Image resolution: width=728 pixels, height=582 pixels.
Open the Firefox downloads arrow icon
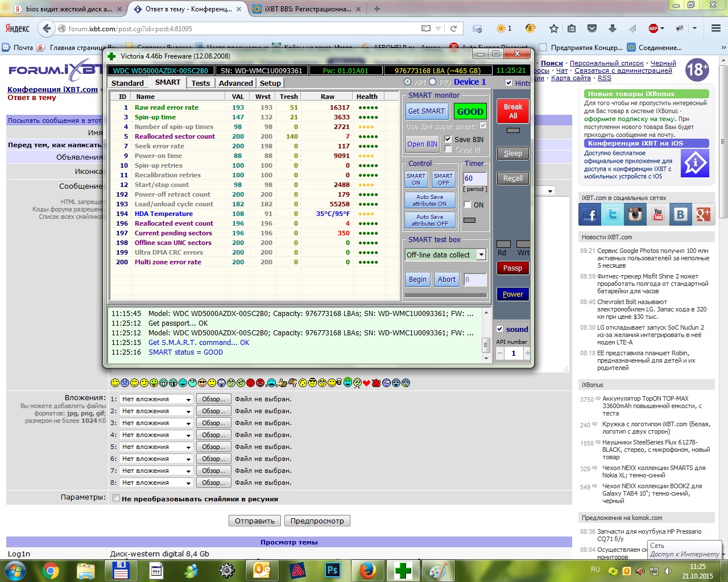[613, 28]
